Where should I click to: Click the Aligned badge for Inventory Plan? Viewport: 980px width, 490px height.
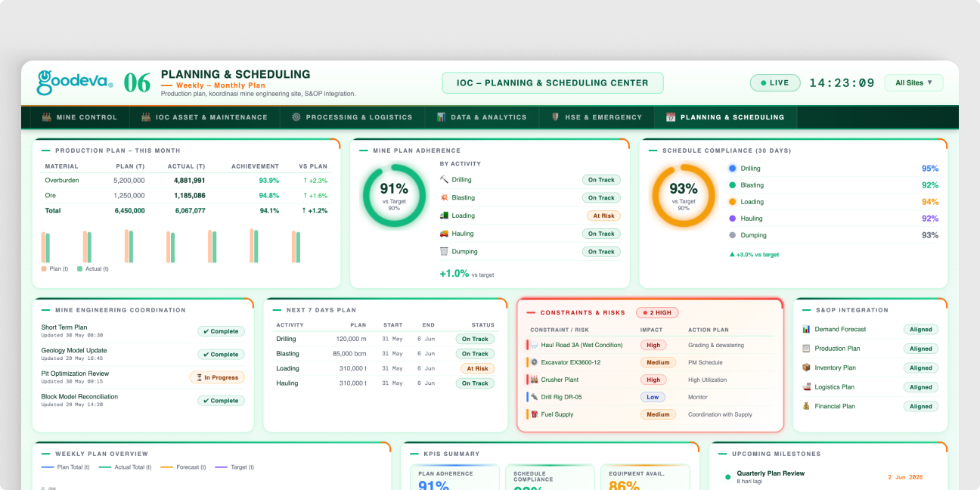point(921,367)
